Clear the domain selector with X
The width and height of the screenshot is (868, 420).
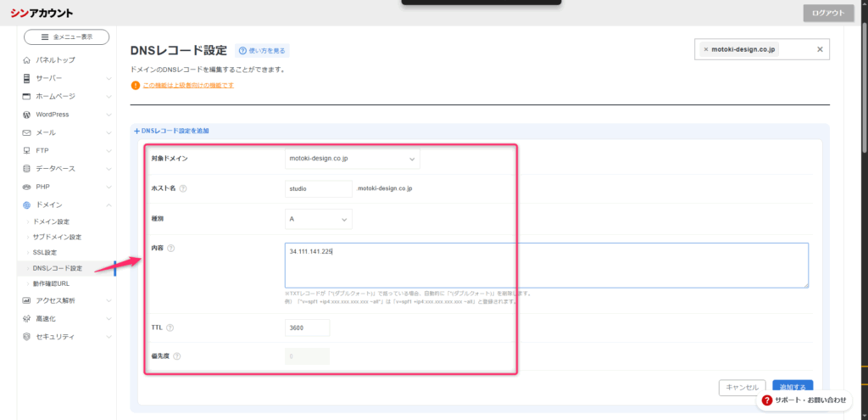(x=820, y=49)
